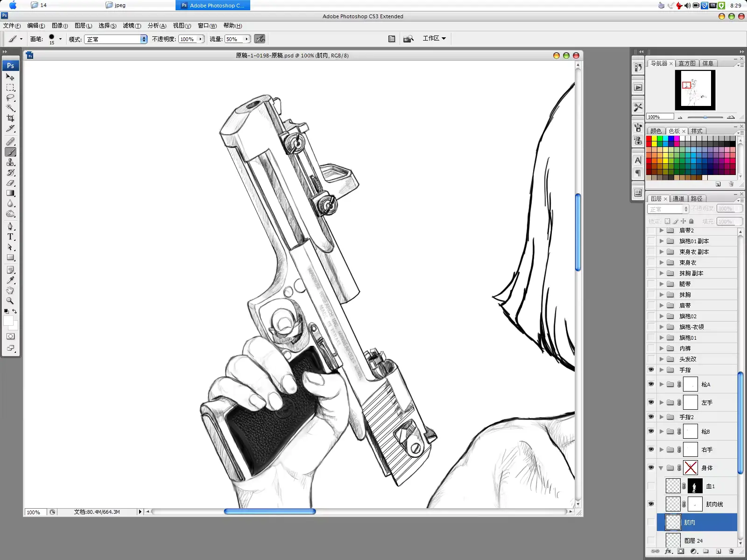The width and height of the screenshot is (747, 560).
Task: Expand the 旗袍01 layer group
Action: pos(661,337)
